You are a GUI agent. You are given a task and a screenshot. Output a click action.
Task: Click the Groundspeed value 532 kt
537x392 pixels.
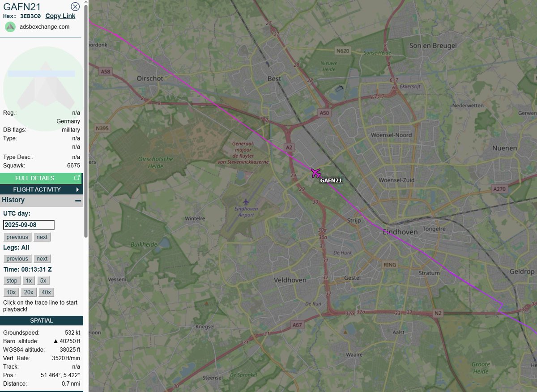tap(72, 333)
